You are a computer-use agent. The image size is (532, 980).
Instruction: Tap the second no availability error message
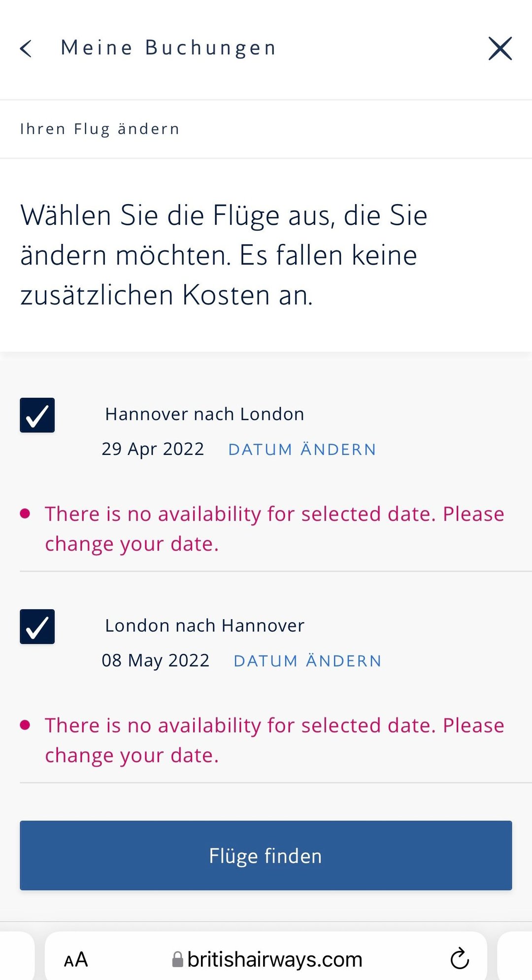pyautogui.click(x=274, y=740)
